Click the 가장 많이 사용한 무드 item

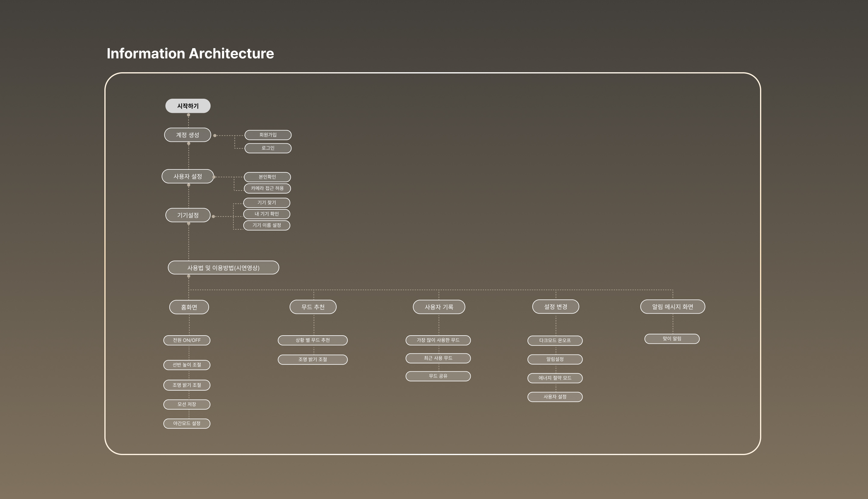[438, 340]
